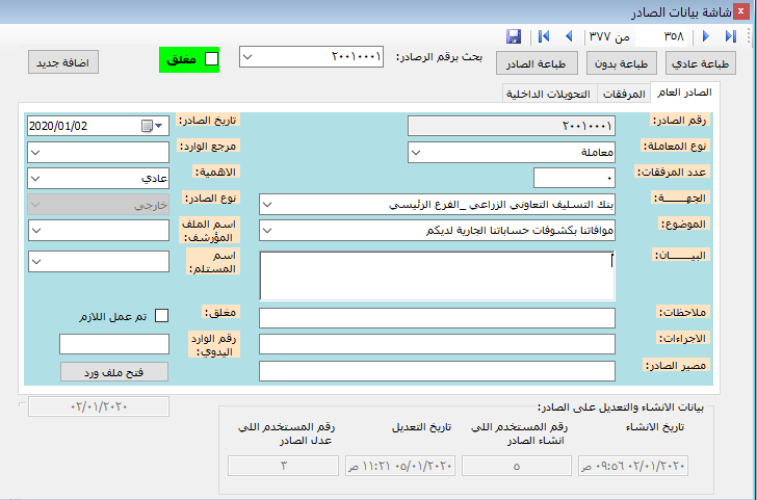Click the تاريخ التعديل value field
The image size is (757, 500).
(x=400, y=466)
